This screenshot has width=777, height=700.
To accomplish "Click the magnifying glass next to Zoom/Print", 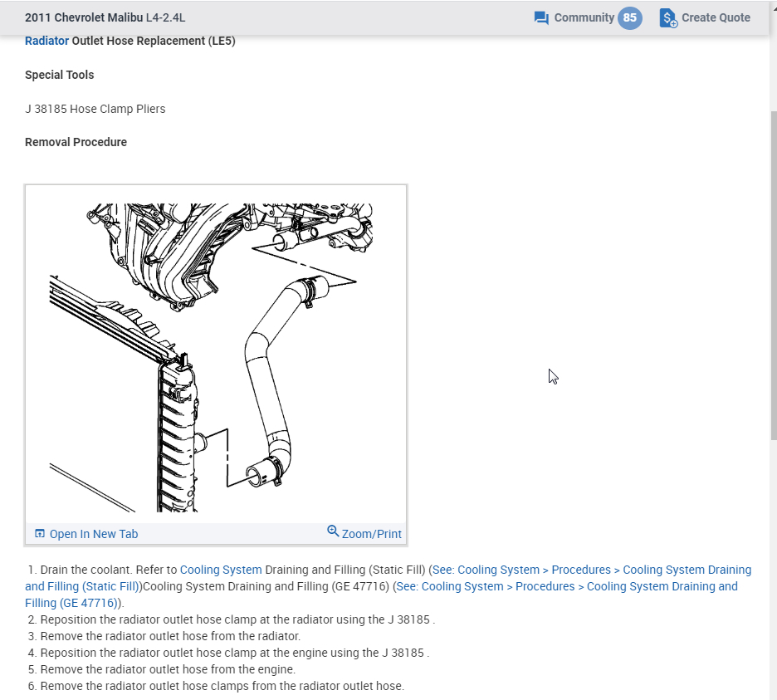I will (x=333, y=532).
